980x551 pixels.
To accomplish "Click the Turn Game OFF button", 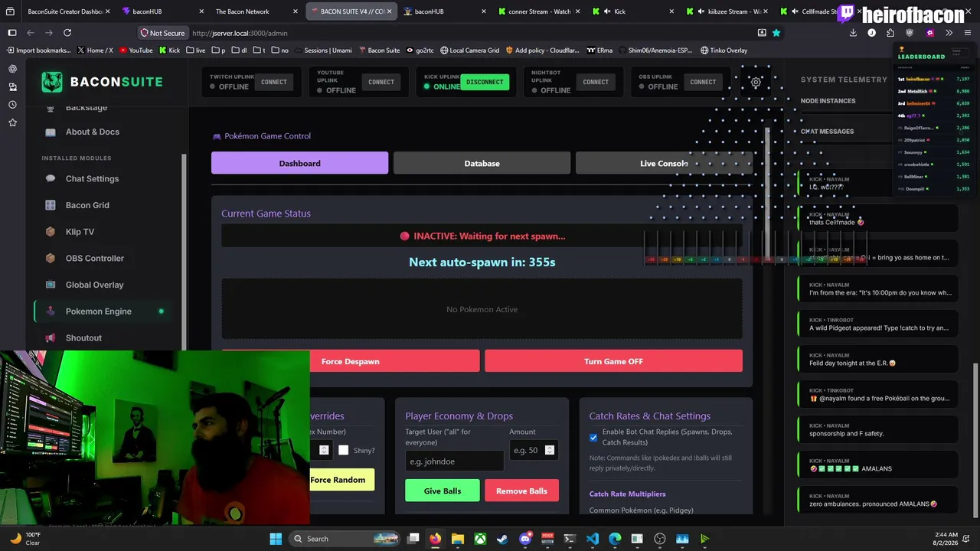I will point(613,361).
